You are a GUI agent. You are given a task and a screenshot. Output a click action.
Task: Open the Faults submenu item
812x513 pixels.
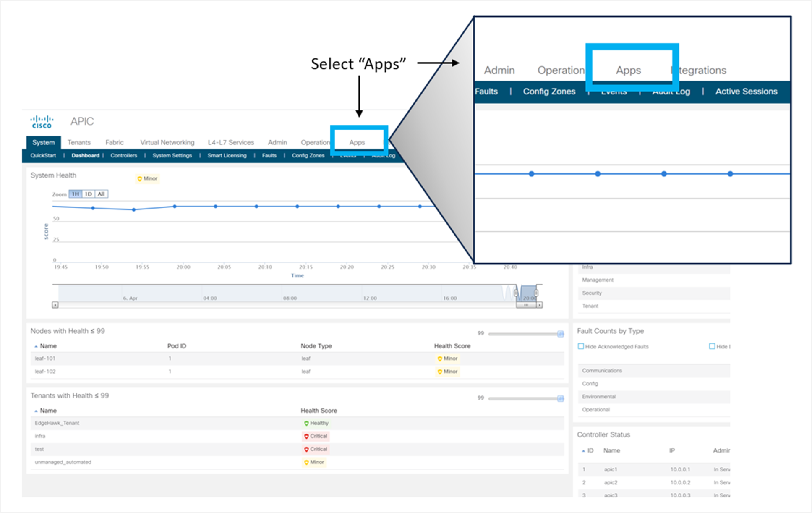coord(269,155)
